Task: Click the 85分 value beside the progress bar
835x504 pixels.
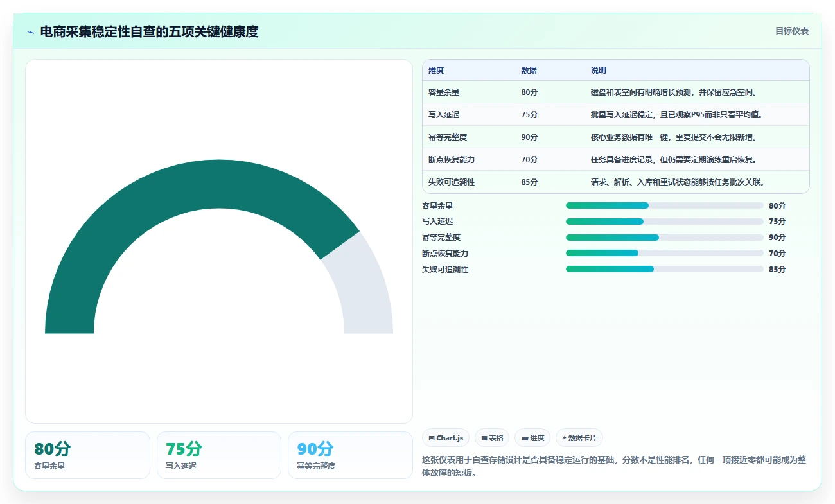Action: click(777, 270)
